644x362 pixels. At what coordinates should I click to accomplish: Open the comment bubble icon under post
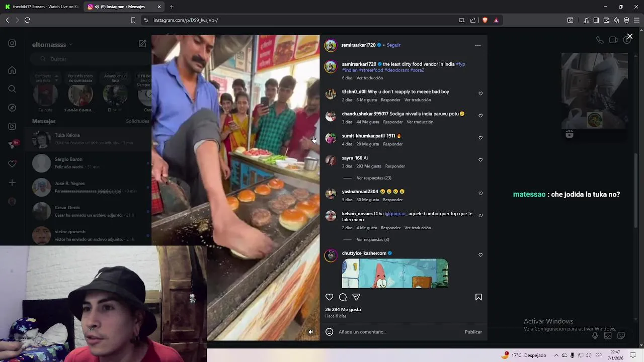(x=343, y=297)
